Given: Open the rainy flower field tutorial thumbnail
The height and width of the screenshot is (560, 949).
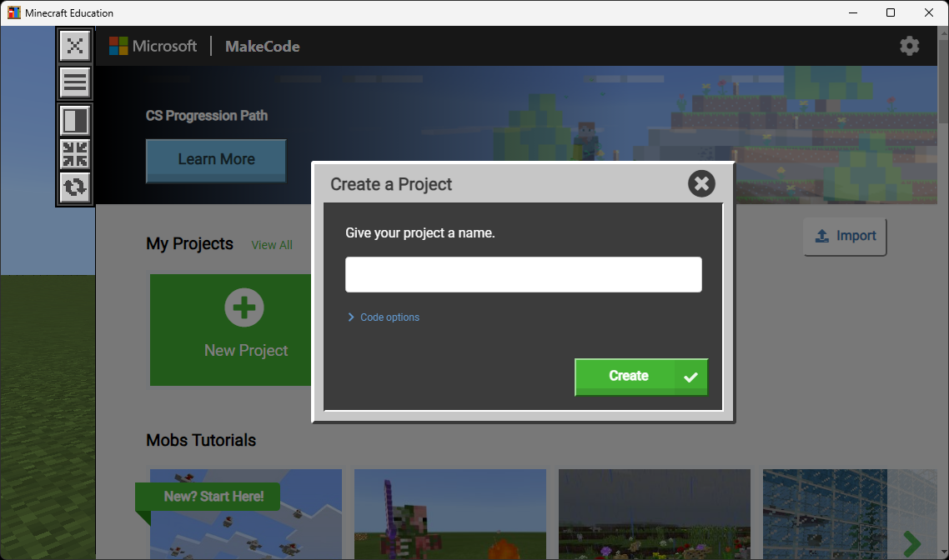Looking at the screenshot, I should tap(655, 513).
